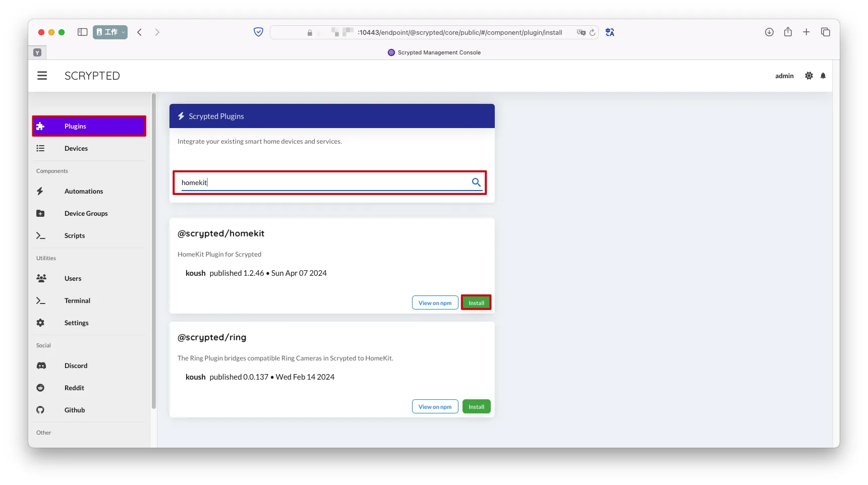Click the Discord logo icon
This screenshot has width=868, height=485.
41,366
